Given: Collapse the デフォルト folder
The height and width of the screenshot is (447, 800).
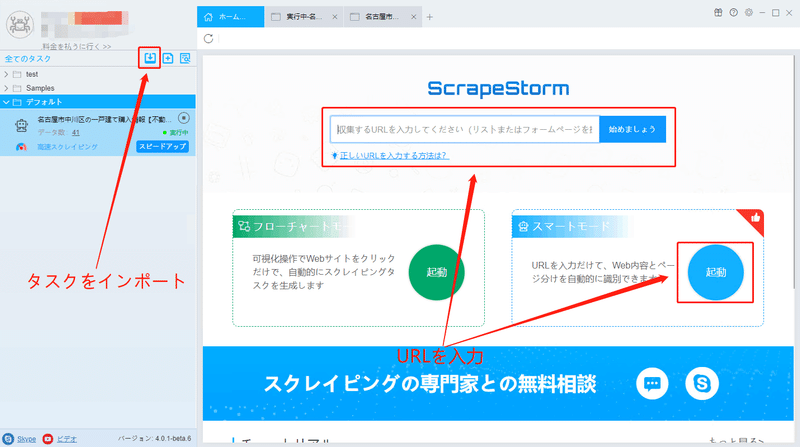Looking at the screenshot, I should (x=6, y=102).
